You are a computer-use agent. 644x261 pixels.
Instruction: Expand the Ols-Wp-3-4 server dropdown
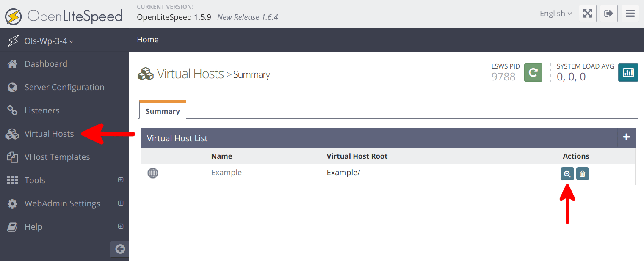49,41
